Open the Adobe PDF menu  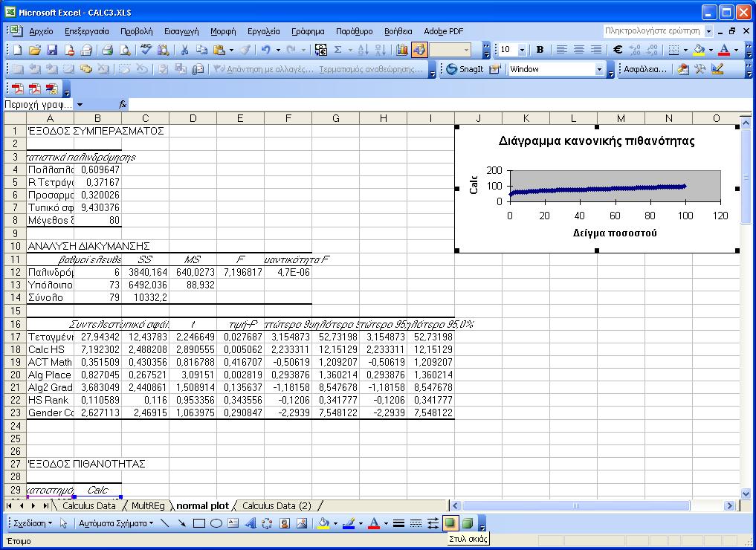pyautogui.click(x=443, y=31)
